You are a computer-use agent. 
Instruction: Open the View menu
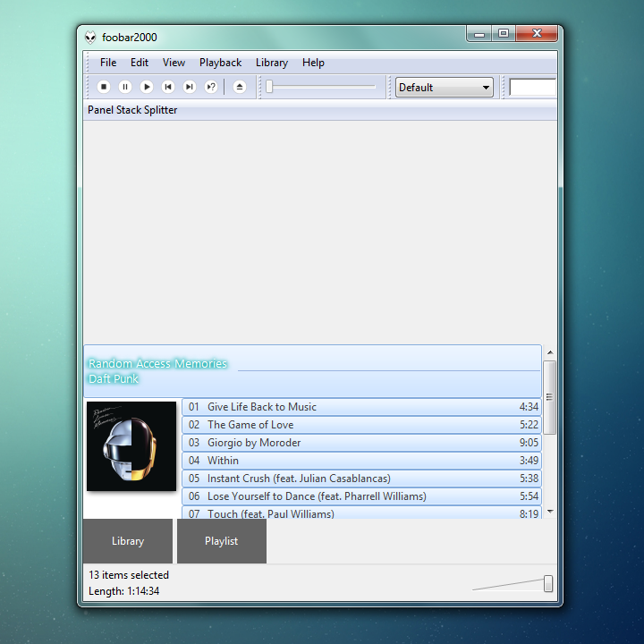[174, 63]
